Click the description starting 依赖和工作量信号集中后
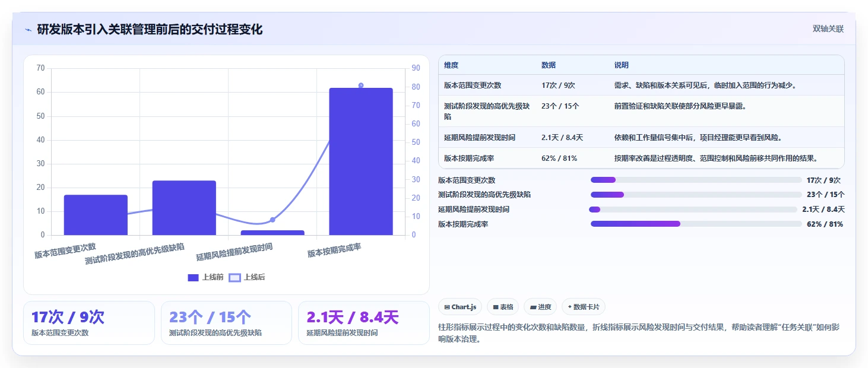868x368 pixels. (x=698, y=138)
